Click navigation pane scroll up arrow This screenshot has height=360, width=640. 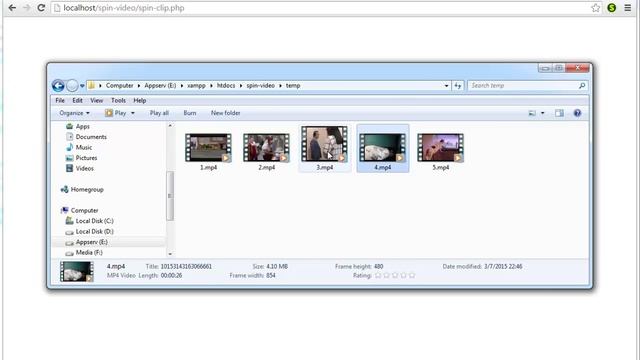170,126
